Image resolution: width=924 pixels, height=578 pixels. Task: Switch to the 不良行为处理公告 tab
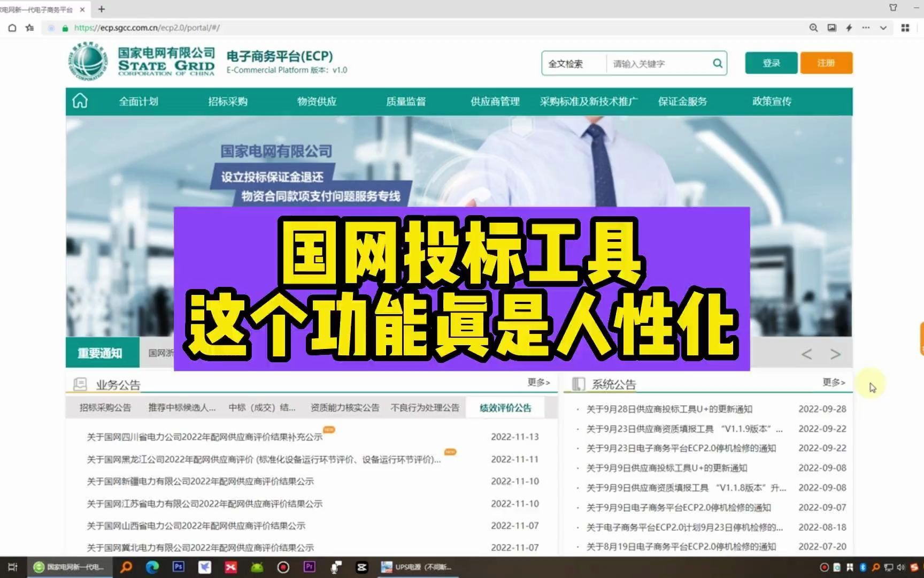coord(425,407)
